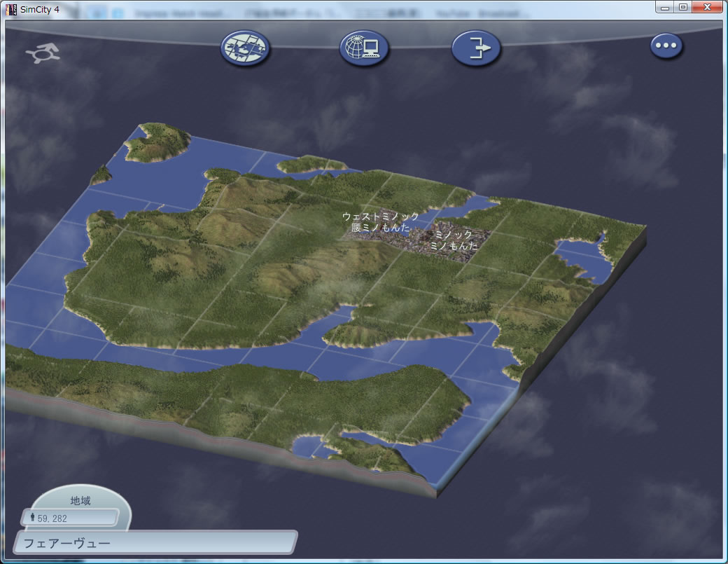Minimize the SimCity 4 window
The image size is (728, 564).
[665, 7]
